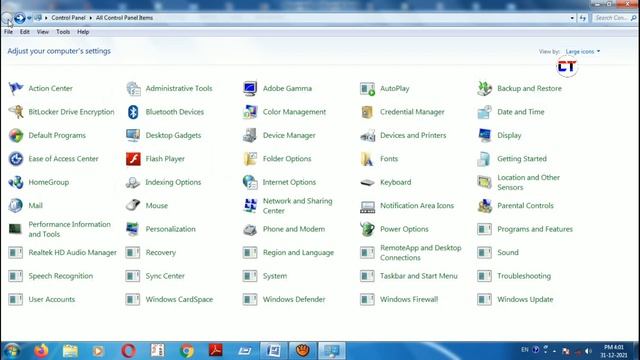Open the Tools menu
The height and width of the screenshot is (360, 640).
(63, 32)
